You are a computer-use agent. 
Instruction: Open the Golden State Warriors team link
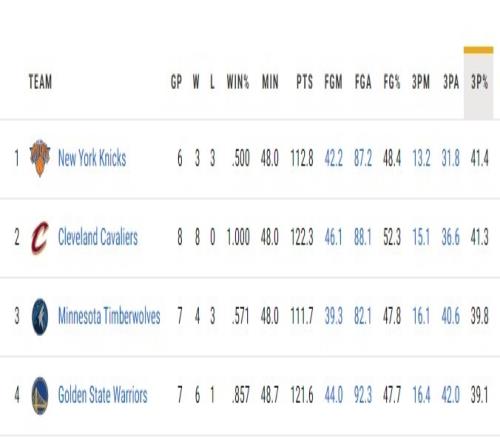tap(102, 395)
